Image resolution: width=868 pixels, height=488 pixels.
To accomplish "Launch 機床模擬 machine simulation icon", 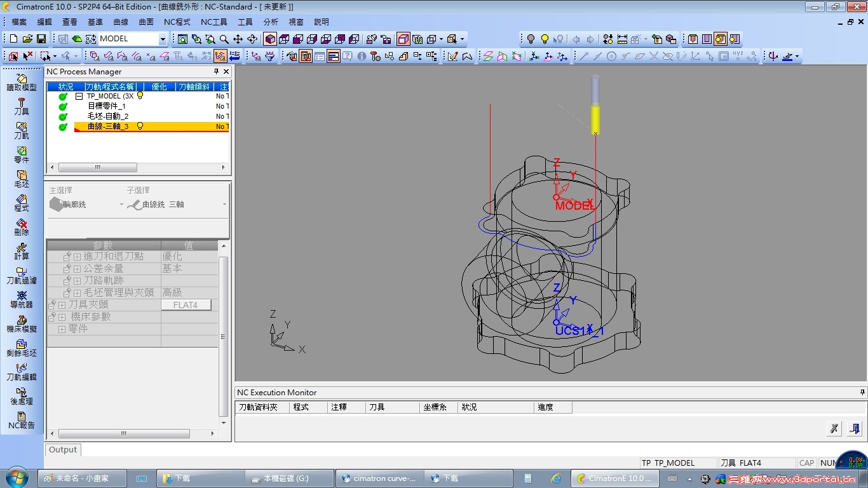I will [22, 324].
